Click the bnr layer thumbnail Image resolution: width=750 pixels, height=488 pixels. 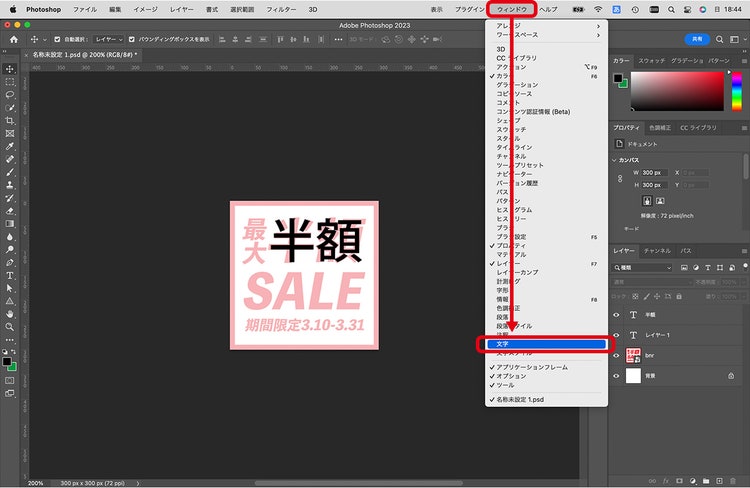[633, 355]
